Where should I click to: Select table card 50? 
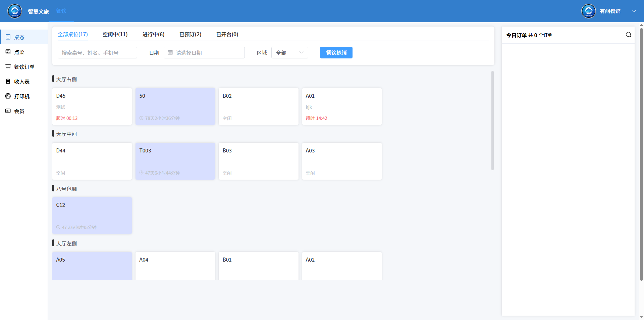(175, 106)
